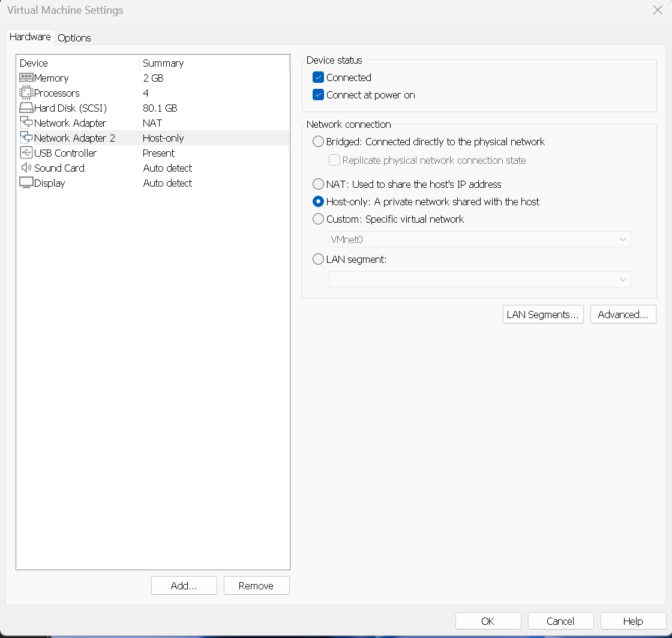Select the Display device icon
The image size is (672, 638).
25,183
